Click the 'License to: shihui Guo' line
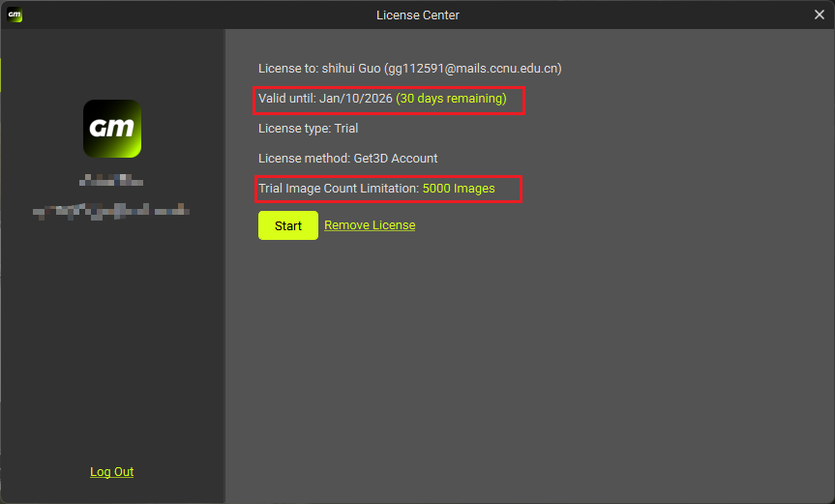Screen dimensions: 835x504 click(319, 69)
